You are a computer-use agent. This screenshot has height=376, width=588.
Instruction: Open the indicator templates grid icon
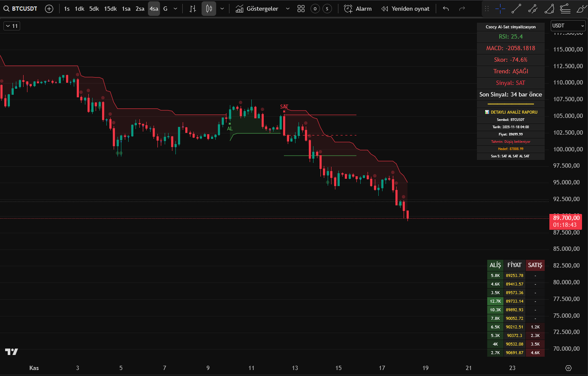[301, 9]
